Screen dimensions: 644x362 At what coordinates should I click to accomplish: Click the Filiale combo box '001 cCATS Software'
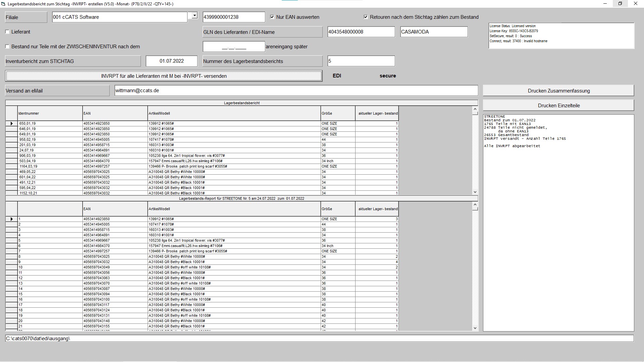[x=120, y=17]
